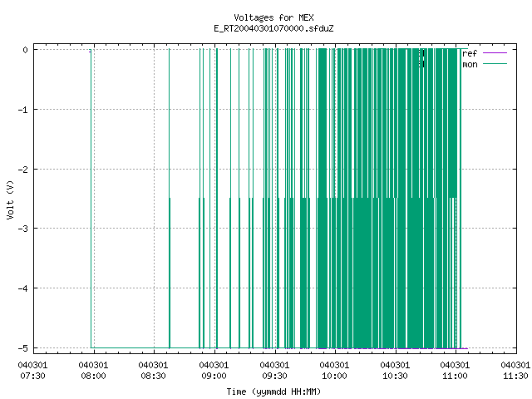This screenshot has width=532, height=399.
Task: Click the "Time (yymmdd HH:MM)" x-axis label
Action: click(273, 392)
